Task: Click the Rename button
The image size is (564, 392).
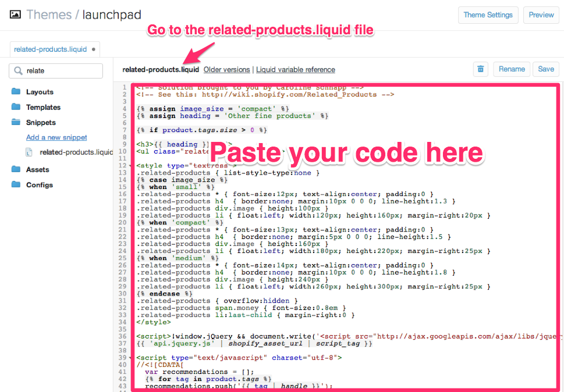Action: click(x=512, y=69)
